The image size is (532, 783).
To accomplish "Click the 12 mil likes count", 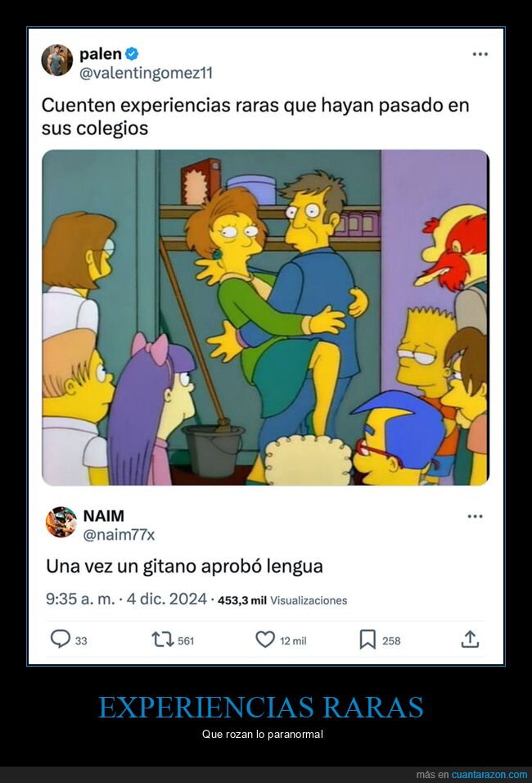I will [293, 640].
